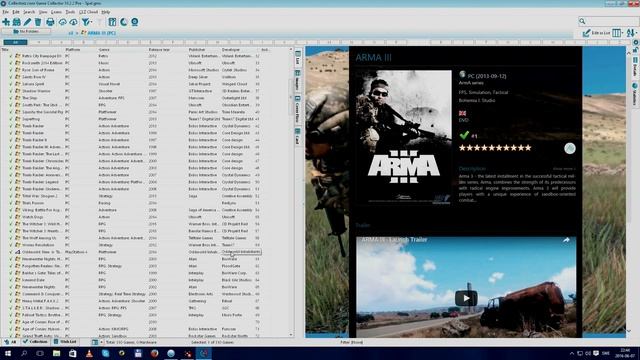Open the Help menu
The height and width of the screenshot is (360, 640).
point(106,12)
